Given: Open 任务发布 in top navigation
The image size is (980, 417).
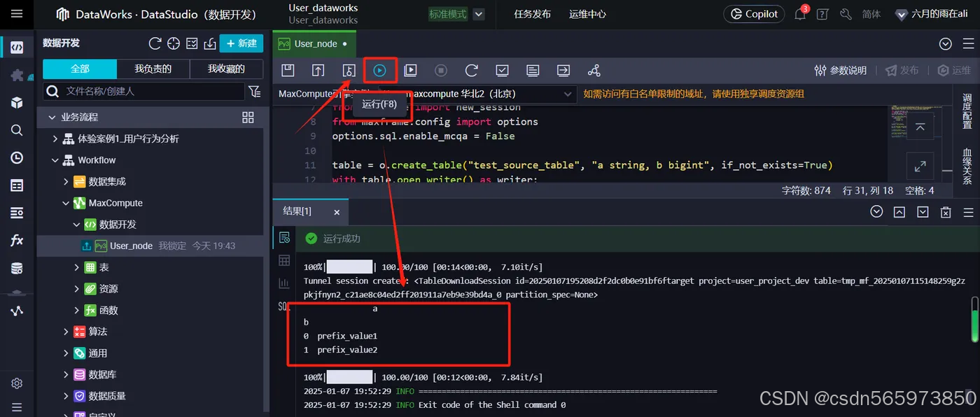Looking at the screenshot, I should pyautogui.click(x=532, y=14).
